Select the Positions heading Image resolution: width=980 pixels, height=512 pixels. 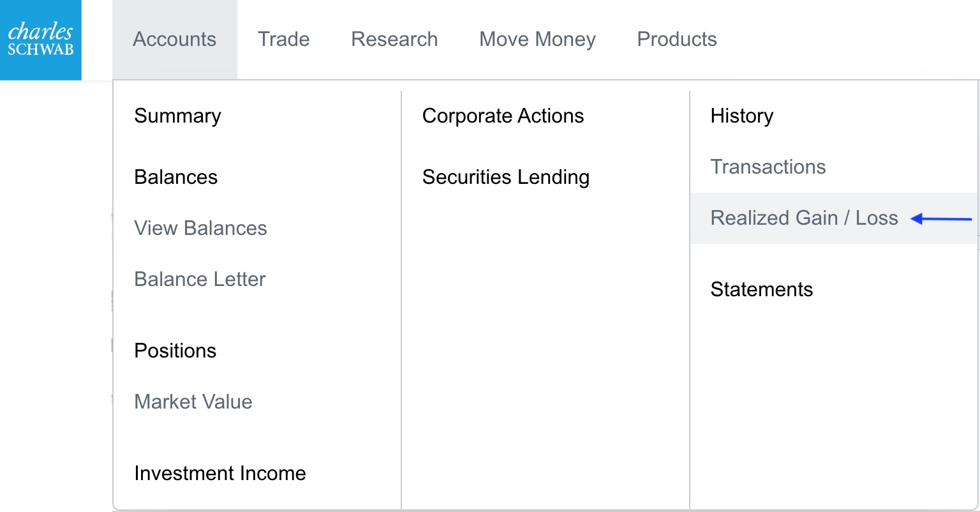(x=175, y=351)
